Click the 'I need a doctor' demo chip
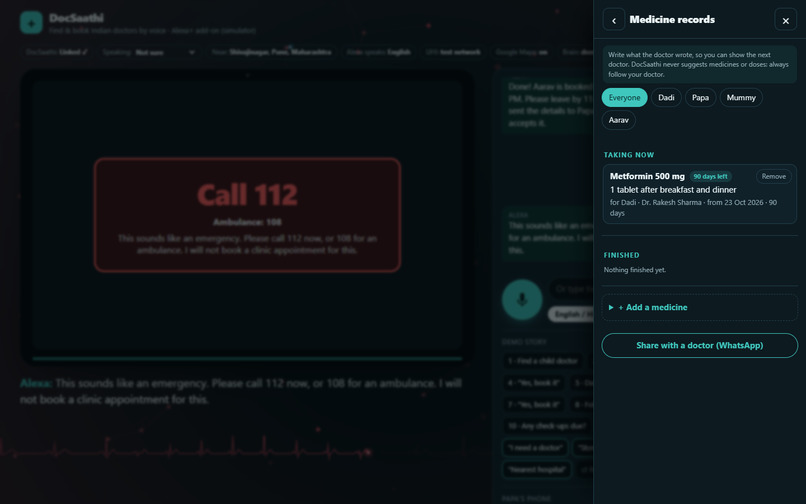The width and height of the screenshot is (806, 504). click(x=535, y=447)
